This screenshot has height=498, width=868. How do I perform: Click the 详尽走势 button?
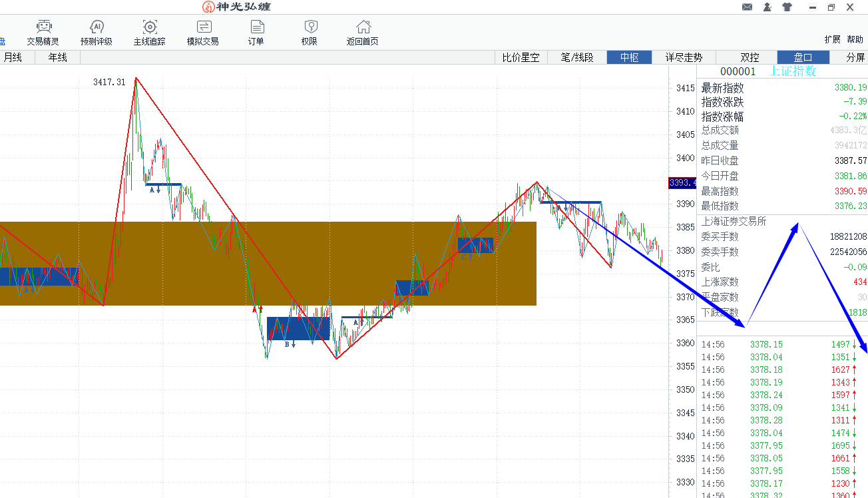[684, 58]
